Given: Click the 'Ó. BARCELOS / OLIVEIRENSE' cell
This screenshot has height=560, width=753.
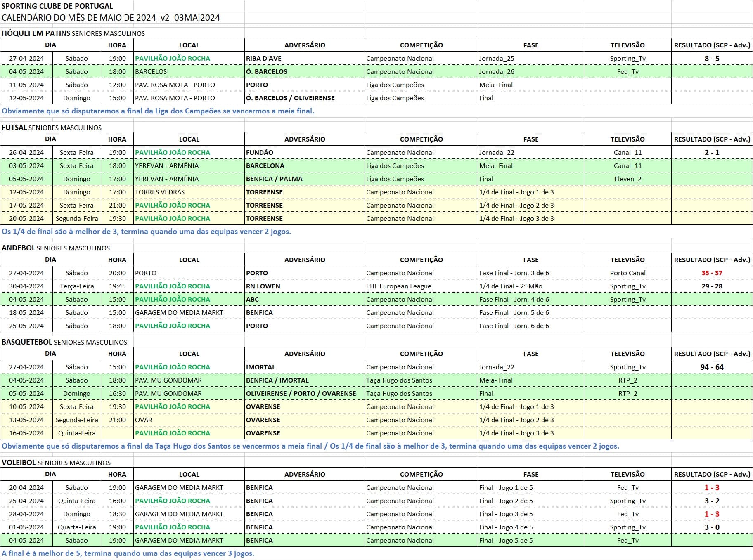Looking at the screenshot, I should tap(305, 98).
